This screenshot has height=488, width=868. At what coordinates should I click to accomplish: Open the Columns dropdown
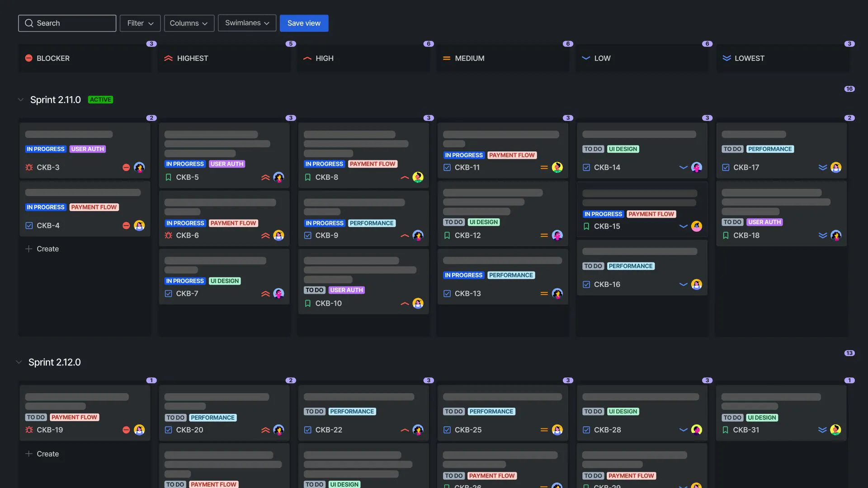coord(189,23)
